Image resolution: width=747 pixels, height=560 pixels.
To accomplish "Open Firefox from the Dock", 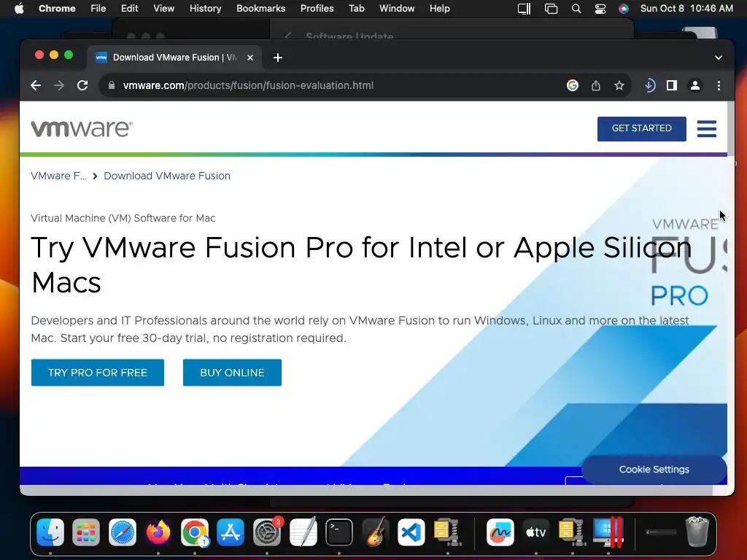I will pyautogui.click(x=158, y=532).
